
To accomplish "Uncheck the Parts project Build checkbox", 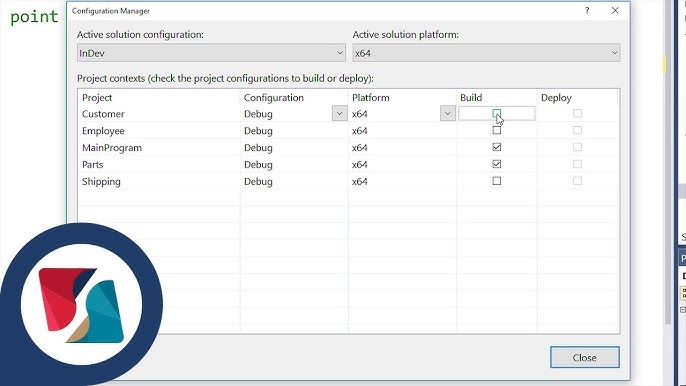I will coord(497,164).
